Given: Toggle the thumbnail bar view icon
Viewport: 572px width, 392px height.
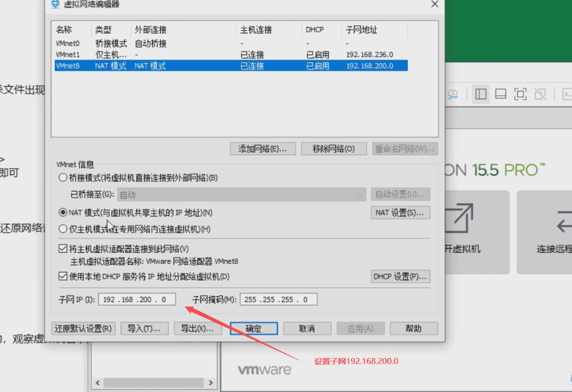Looking at the screenshot, I should 500,94.
